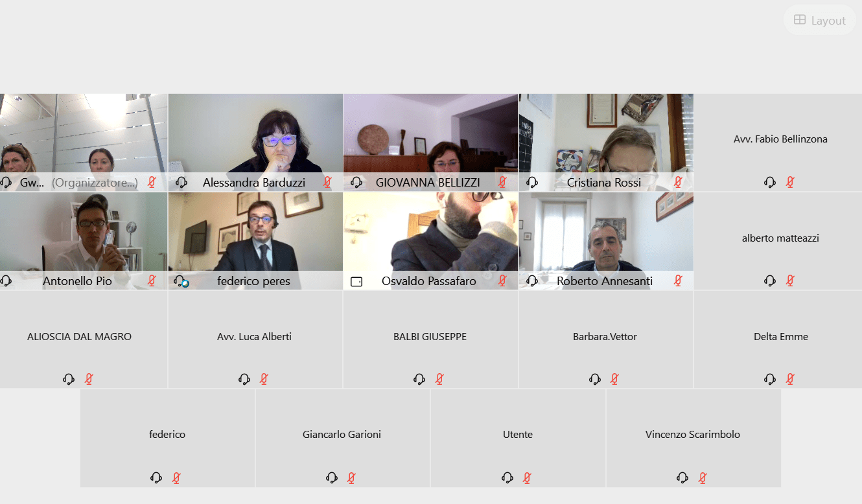Click the headset icon under Utente
Image resolution: width=862 pixels, height=504 pixels.
[507, 478]
